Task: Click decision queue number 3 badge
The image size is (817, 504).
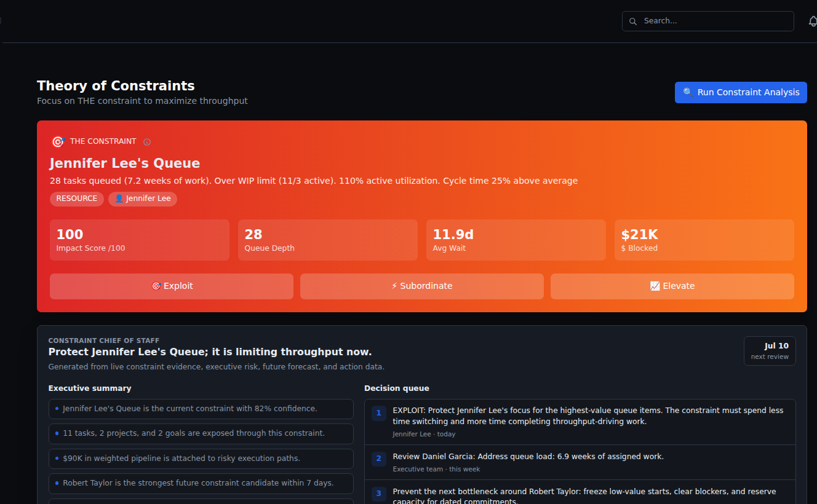Action: pyautogui.click(x=379, y=493)
